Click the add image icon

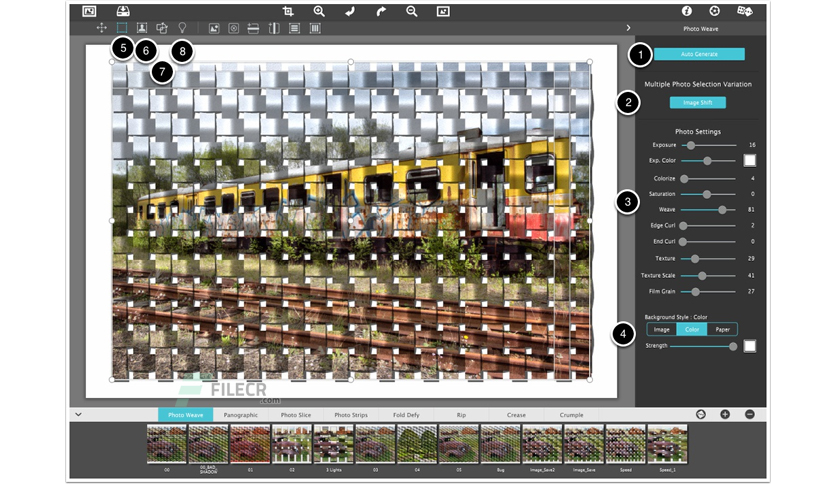(214, 28)
